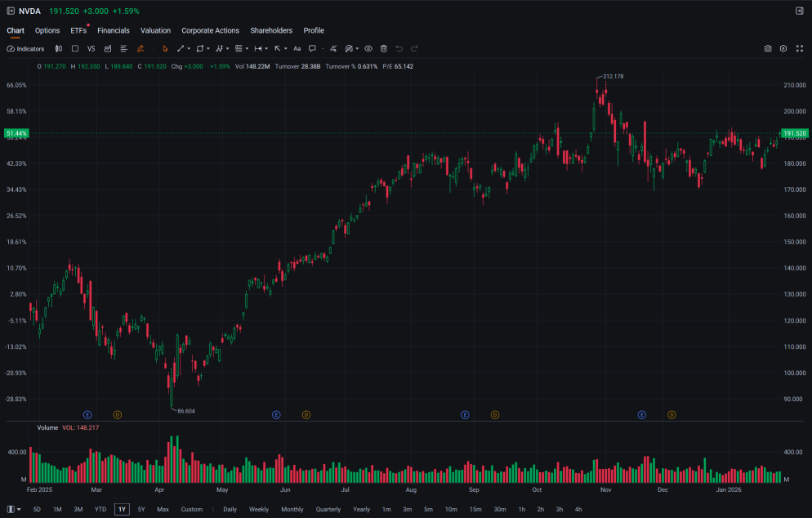Expand the wave pattern tool dropdown arrow

(x=227, y=49)
